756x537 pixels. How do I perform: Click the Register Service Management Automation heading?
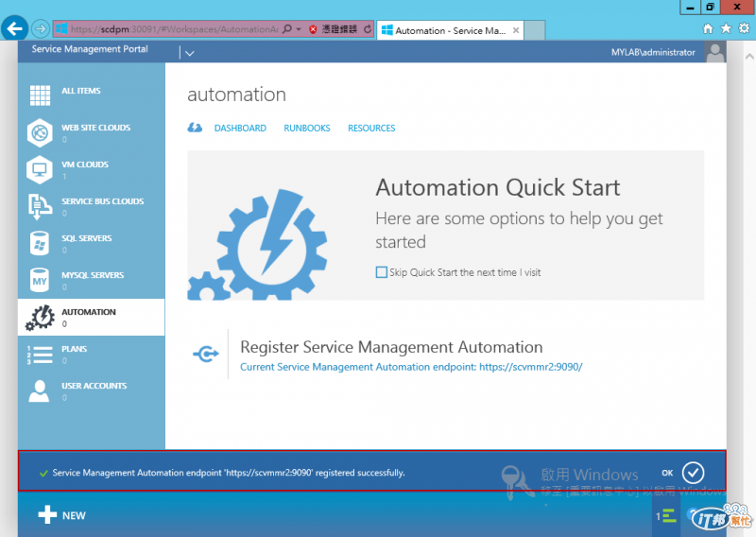tap(391, 347)
